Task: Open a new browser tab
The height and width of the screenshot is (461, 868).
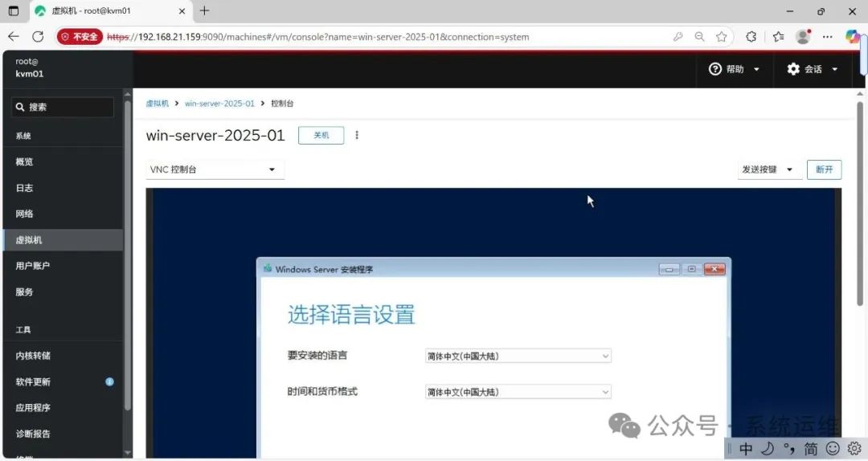Action: [x=205, y=10]
